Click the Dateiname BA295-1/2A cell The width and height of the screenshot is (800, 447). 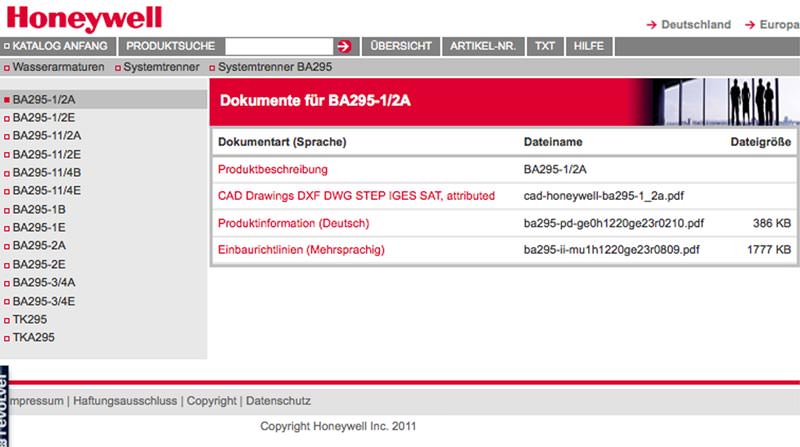point(555,169)
